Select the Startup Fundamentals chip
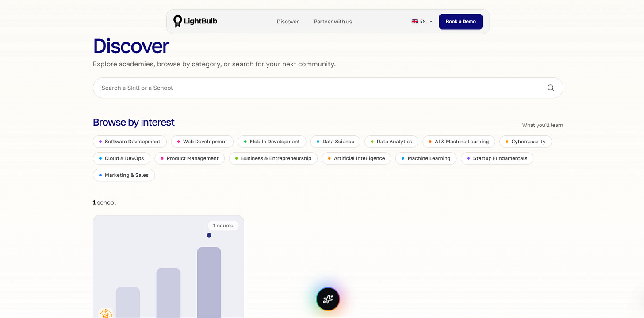The height and width of the screenshot is (318, 644). 497,158
